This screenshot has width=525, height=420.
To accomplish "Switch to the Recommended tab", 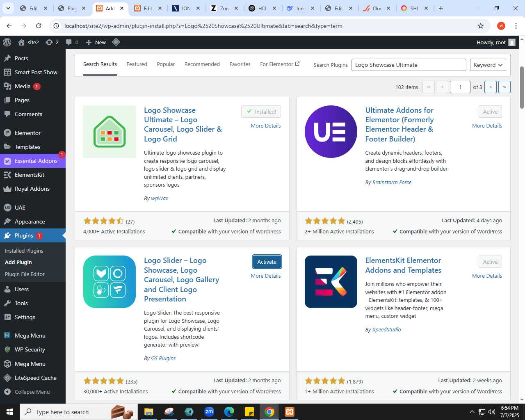I will (202, 64).
